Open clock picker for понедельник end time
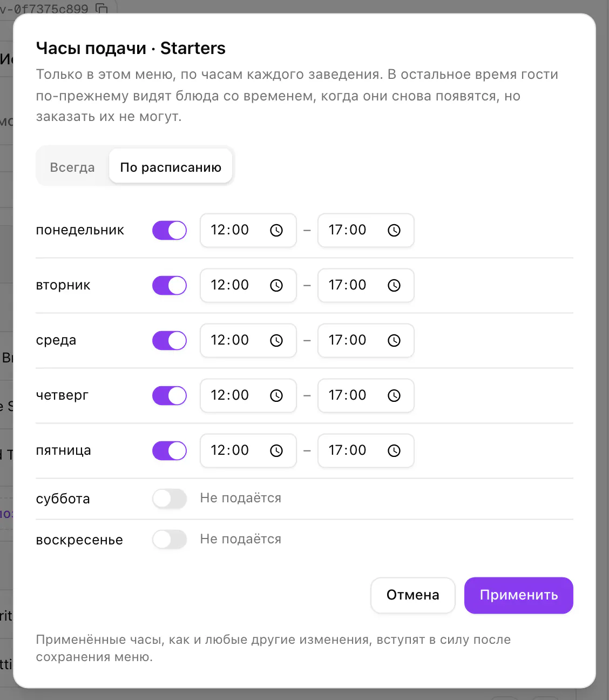Screen dimensions: 609x700 [x=394, y=231]
